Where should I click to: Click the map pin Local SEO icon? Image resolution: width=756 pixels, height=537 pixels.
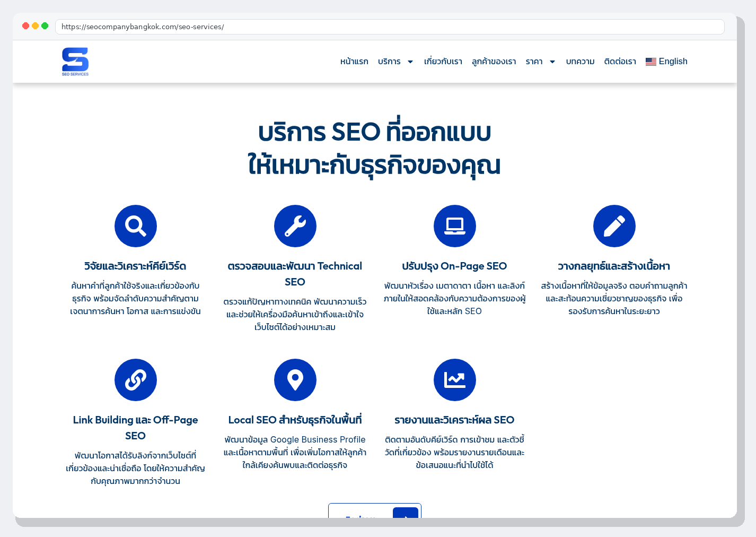click(295, 380)
